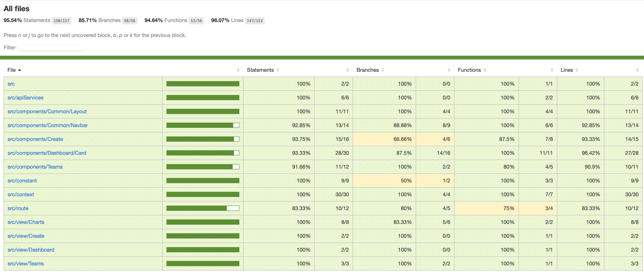This screenshot has height=274, width=644.
Task: Click sort icon of statements count column
Action: coord(347,70)
